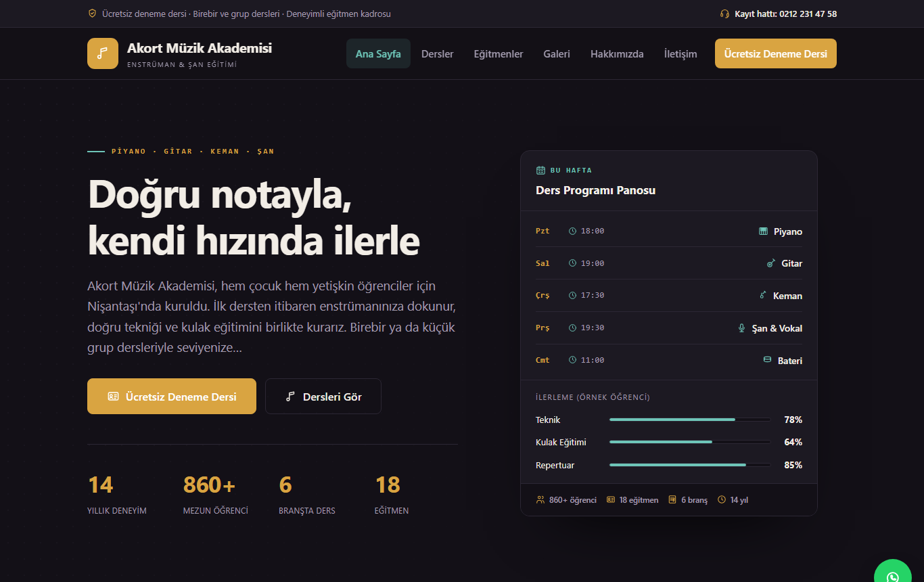Viewport: 924px width, 582px height.
Task: Click the ID card icon beside 18 eğitmen
Action: pyautogui.click(x=611, y=499)
